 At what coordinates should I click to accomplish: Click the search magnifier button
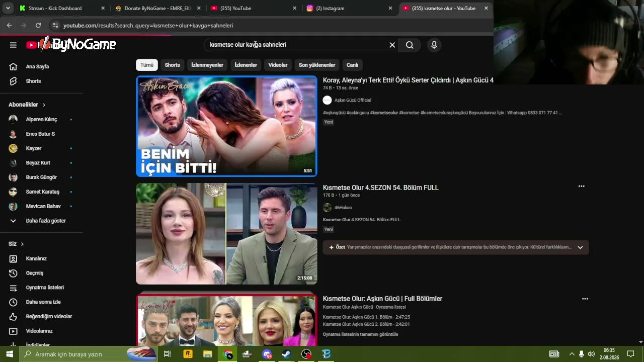(x=410, y=45)
